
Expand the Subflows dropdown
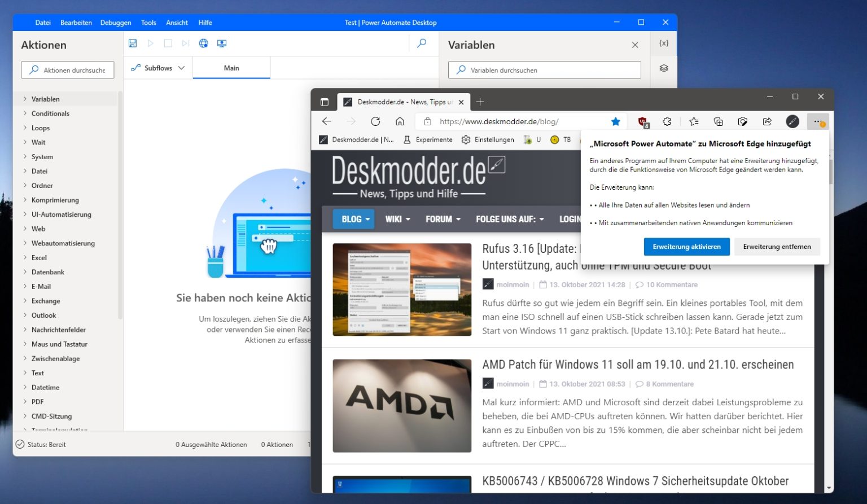pos(157,67)
